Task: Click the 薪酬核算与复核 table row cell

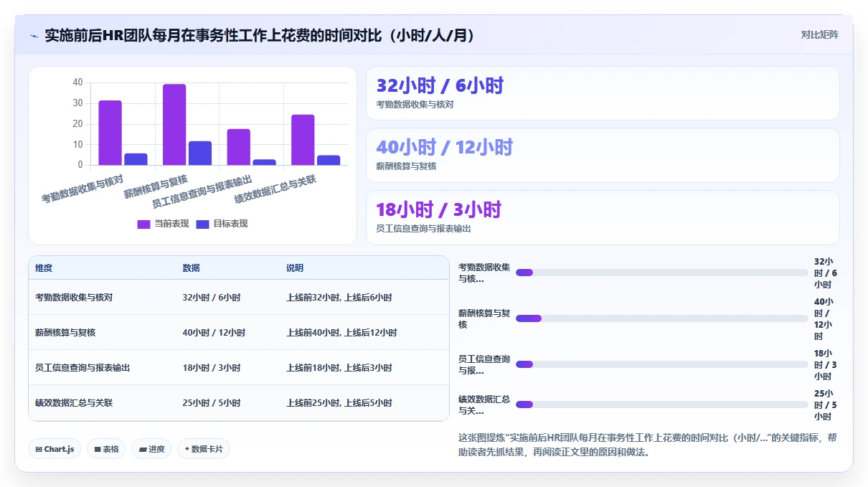Action: [65, 333]
